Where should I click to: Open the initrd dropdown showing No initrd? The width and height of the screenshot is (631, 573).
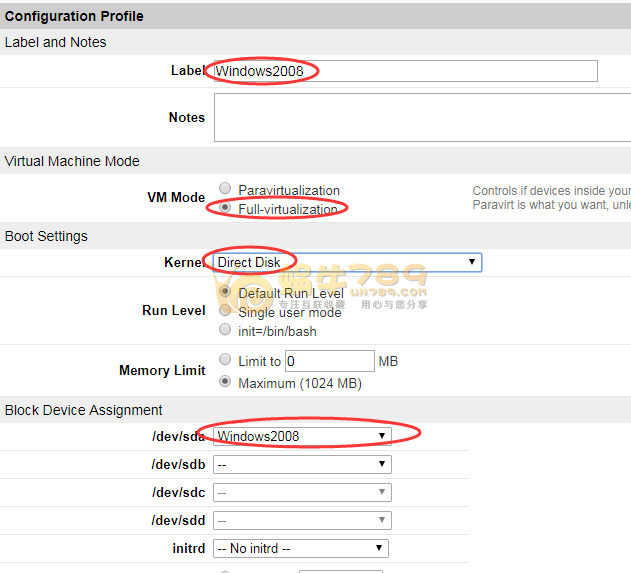[x=301, y=548]
